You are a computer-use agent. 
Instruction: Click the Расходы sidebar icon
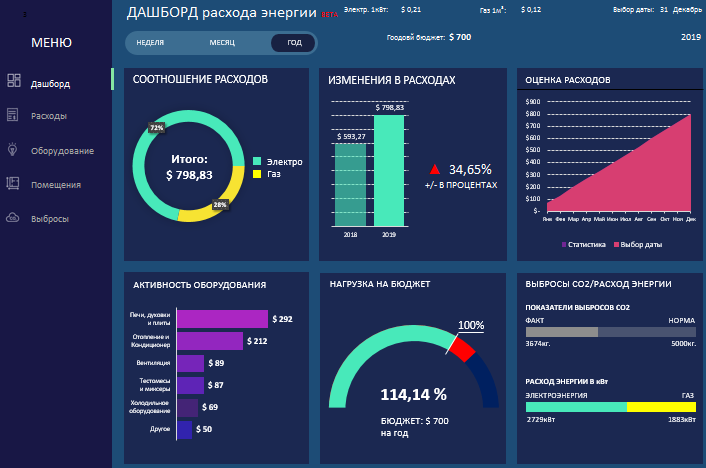coord(13,115)
